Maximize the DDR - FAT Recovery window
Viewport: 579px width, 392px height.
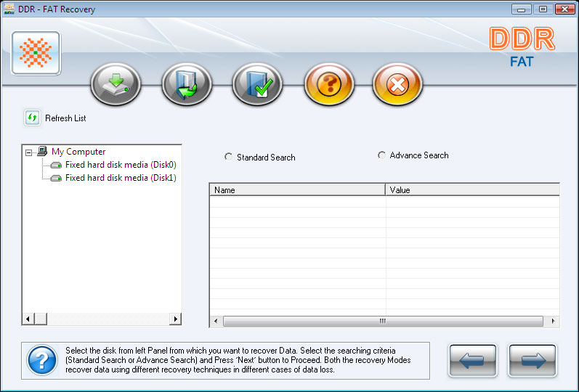(x=543, y=9)
